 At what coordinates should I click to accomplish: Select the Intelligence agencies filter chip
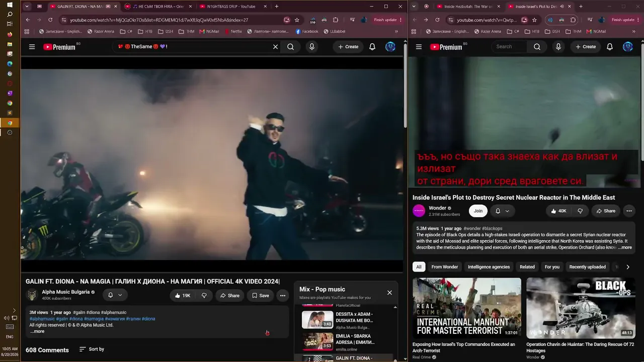489,267
